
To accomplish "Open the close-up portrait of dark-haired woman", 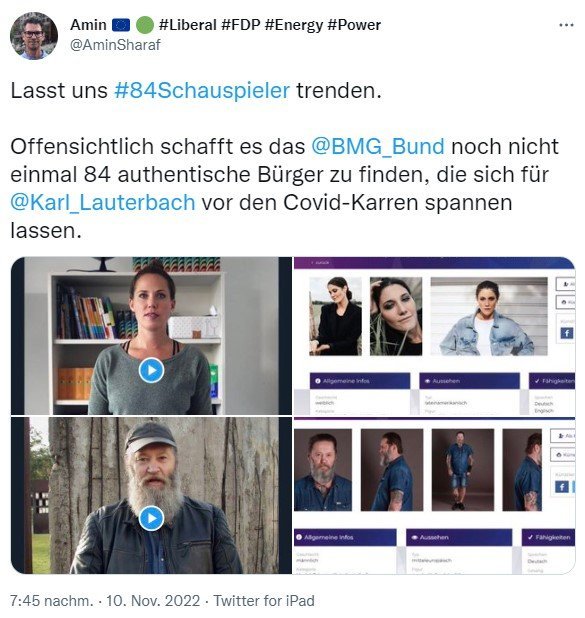I will pyautogui.click(x=396, y=316).
